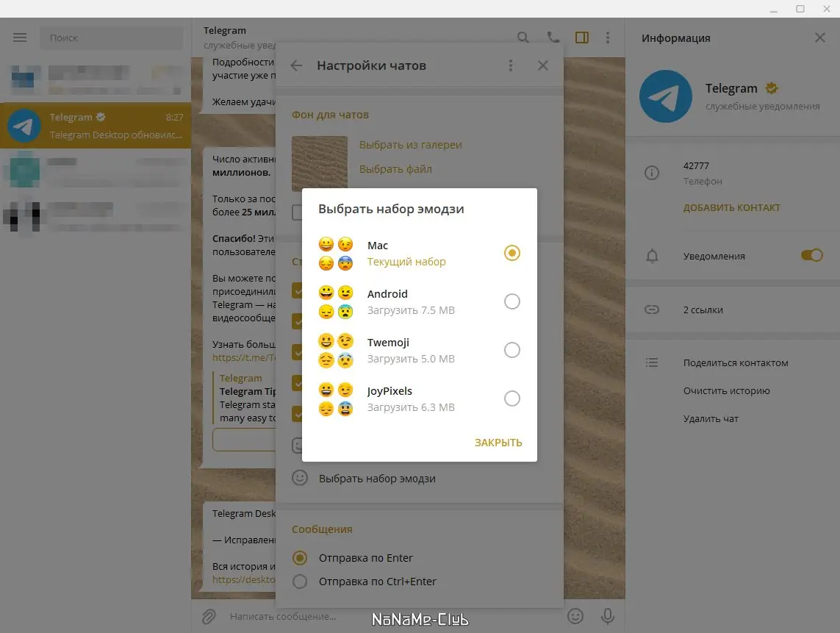Viewport: 840px width, 633px height.
Task: Click the attach paperclip icon
Action: point(209,616)
